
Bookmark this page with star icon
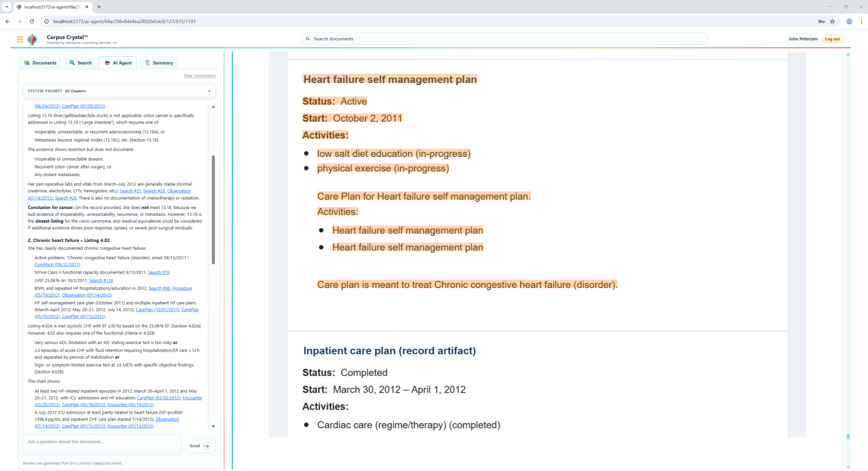coord(832,21)
